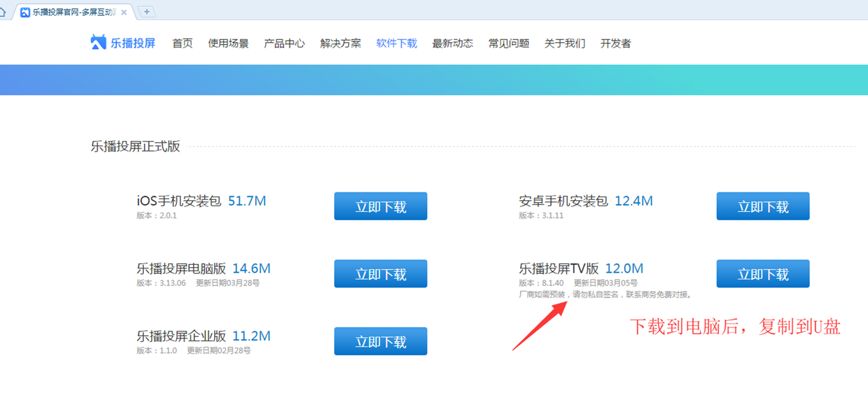868x397 pixels.
Task: View 最新动态 from the top menu
Action: (452, 43)
